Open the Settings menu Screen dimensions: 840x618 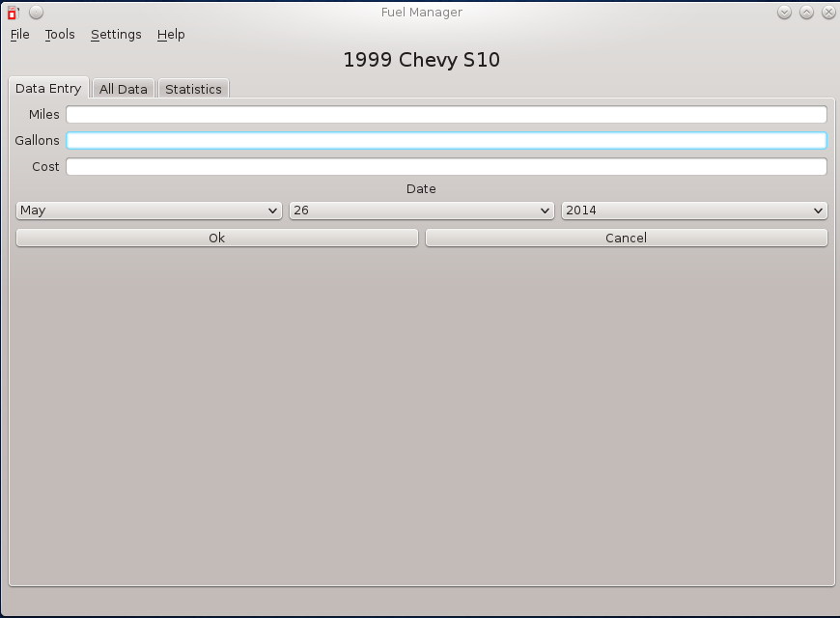[116, 35]
